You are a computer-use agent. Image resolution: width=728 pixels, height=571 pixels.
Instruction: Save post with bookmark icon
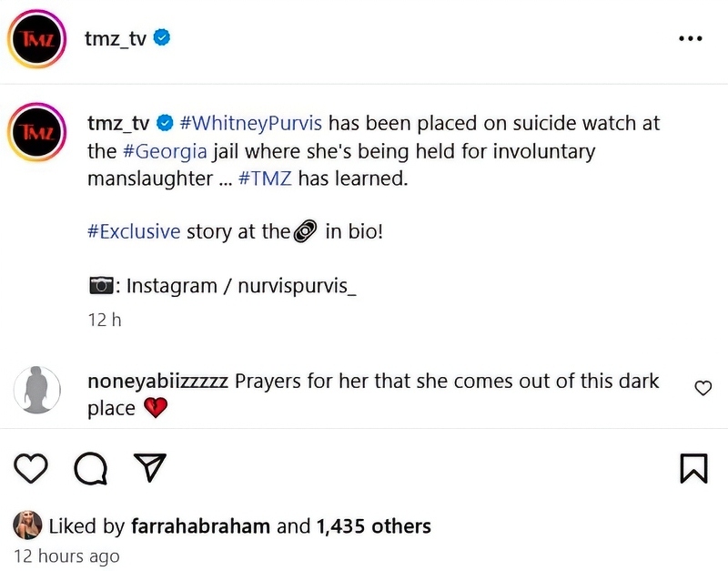pyautogui.click(x=693, y=468)
